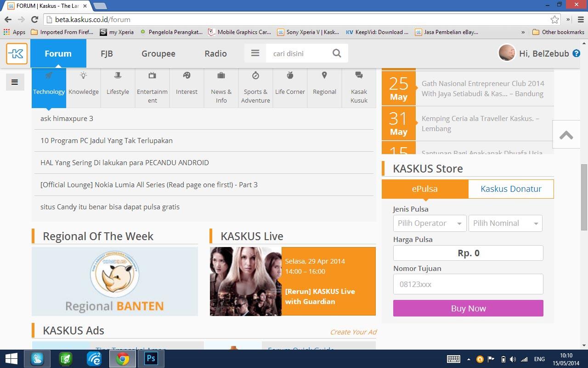Open the Apps bookmarks shortcut

[x=14, y=32]
